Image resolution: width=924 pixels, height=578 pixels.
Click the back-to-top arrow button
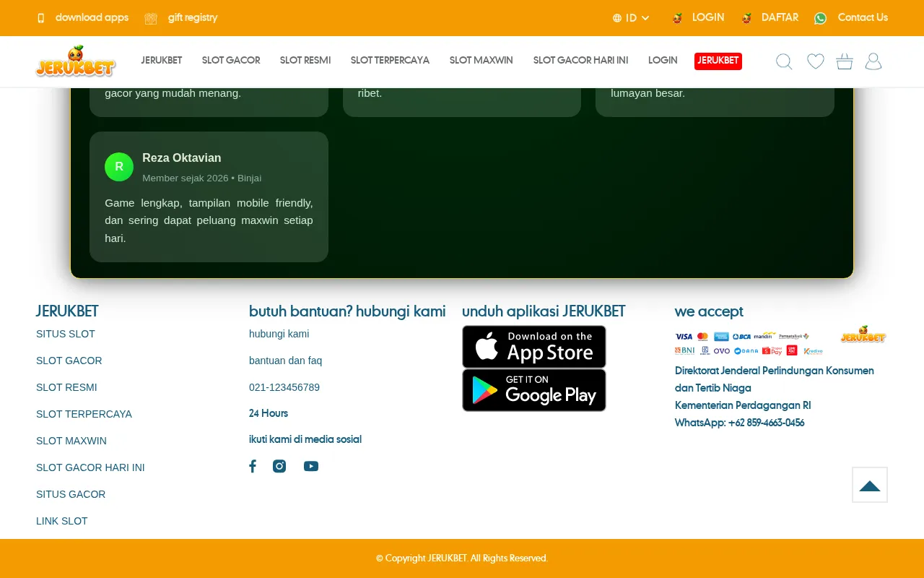click(x=870, y=485)
